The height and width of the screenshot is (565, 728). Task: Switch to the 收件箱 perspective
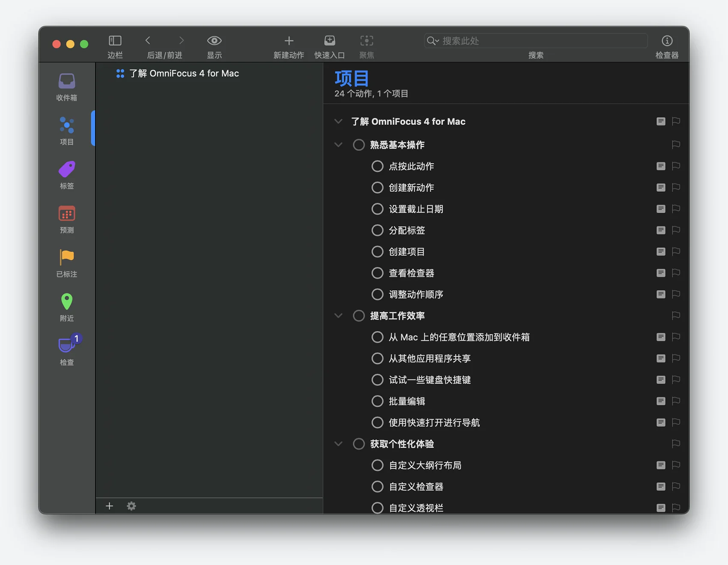[x=67, y=87]
